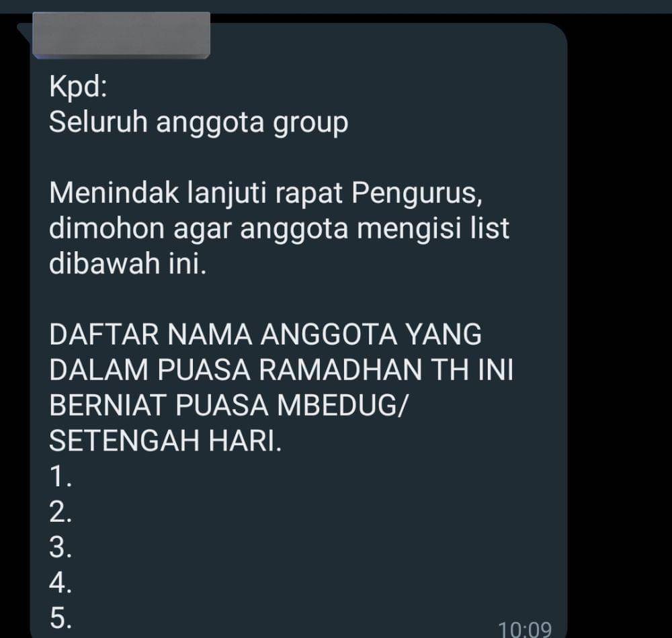This screenshot has width=672, height=638.
Task: Click the "dibawah ini." text
Action: click(128, 263)
